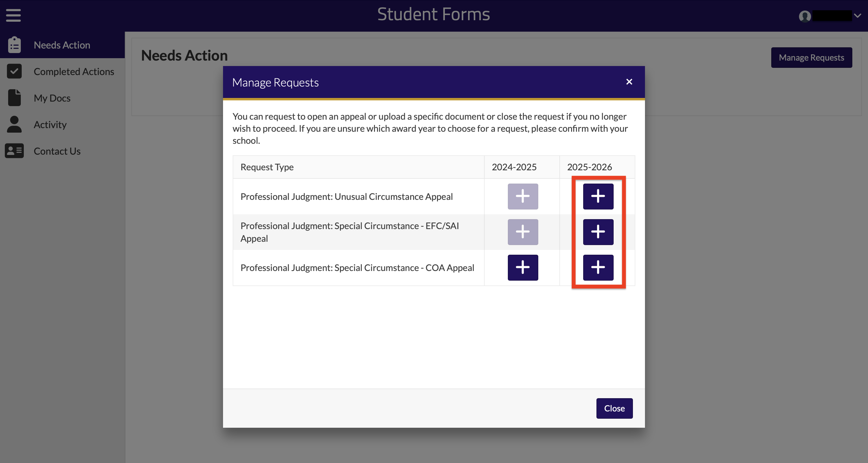The image size is (868, 463).
Task: Click disabled 2024-2025 EFC/SAI plus button
Action: [x=523, y=232]
